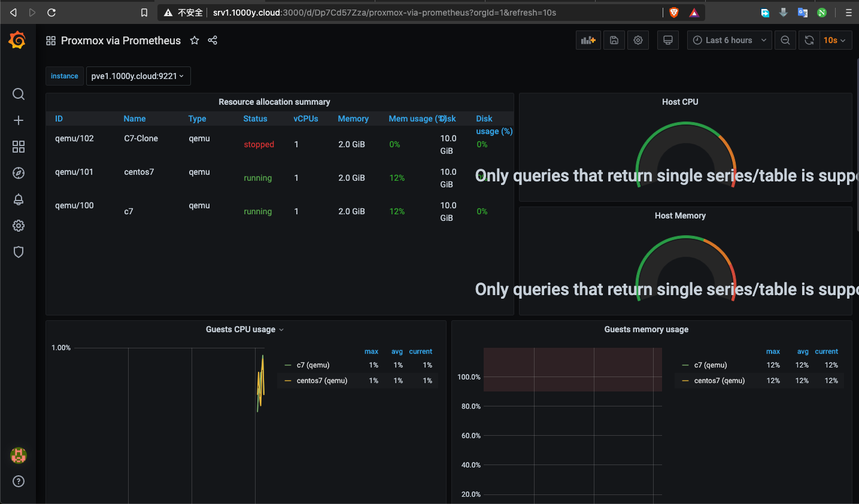The width and height of the screenshot is (859, 504).
Task: Open the Configuration gear in sidebar
Action: (19, 226)
